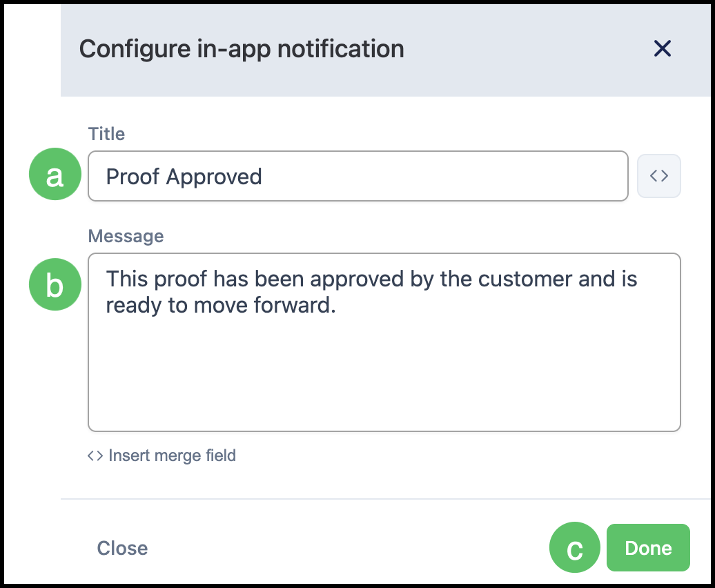715x588 pixels.
Task: Click the word 'ready' in message text
Action: coord(133,306)
